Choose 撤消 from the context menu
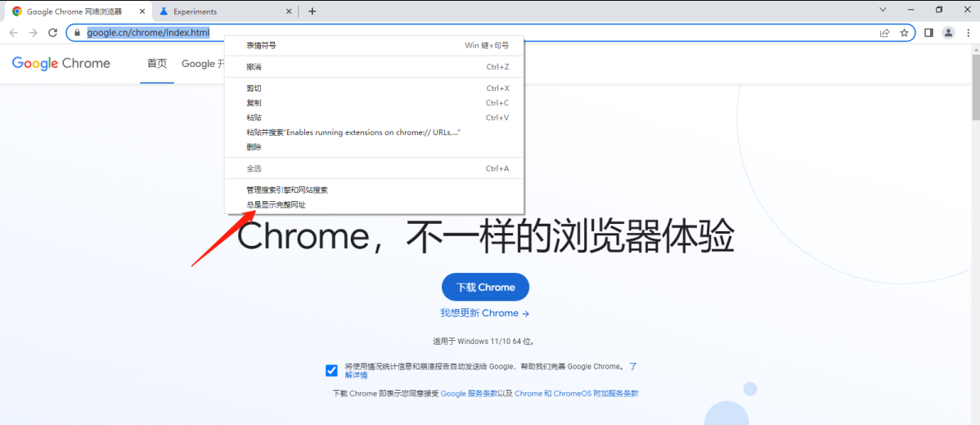The image size is (980, 425). [375, 67]
